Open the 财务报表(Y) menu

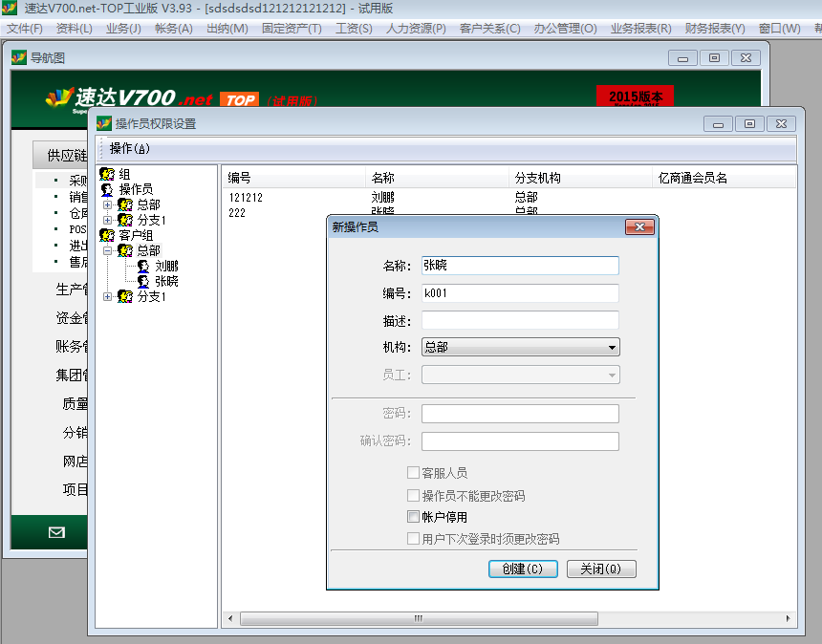715,29
